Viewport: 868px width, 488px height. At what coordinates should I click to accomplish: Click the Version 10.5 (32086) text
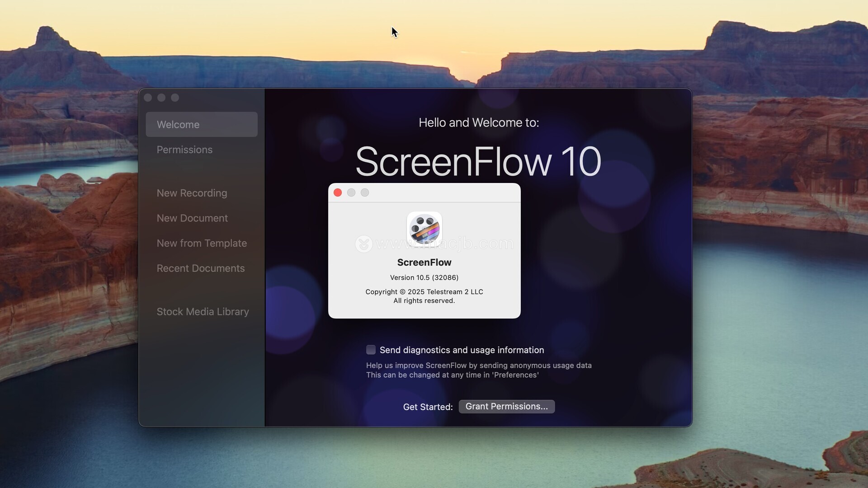[x=424, y=277]
